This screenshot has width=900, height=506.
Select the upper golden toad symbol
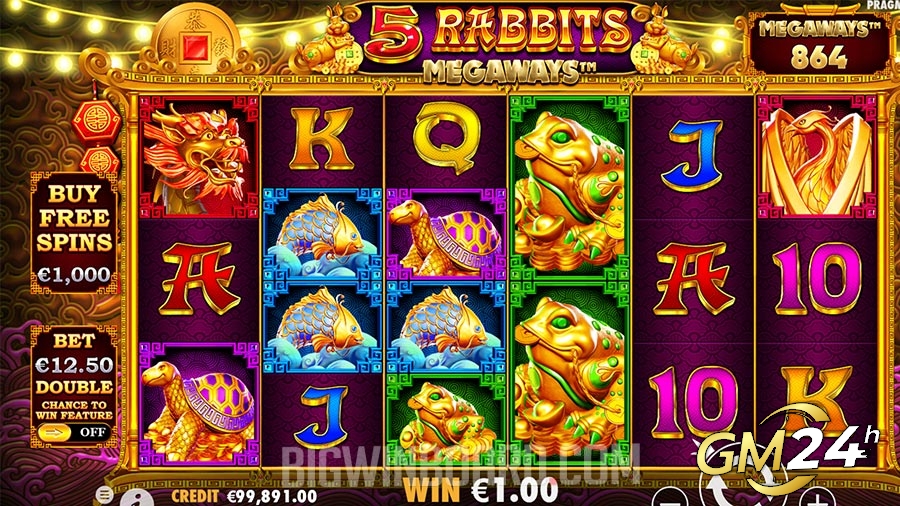[x=569, y=188]
